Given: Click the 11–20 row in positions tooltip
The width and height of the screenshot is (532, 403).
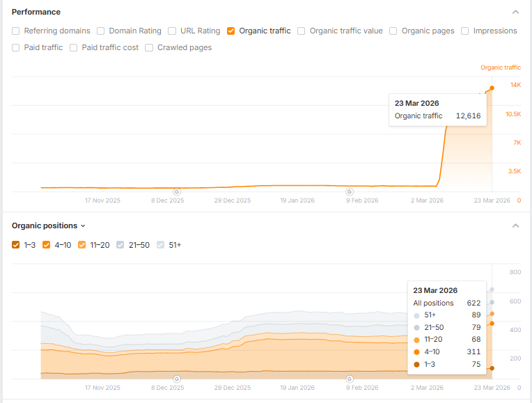Looking at the screenshot, I should (447, 339).
